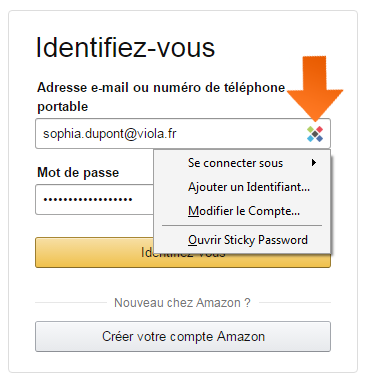Image resolution: width=365 pixels, height=379 pixels.
Task: Click divider line right of Nouveau chez Amazon
Action: (295, 303)
